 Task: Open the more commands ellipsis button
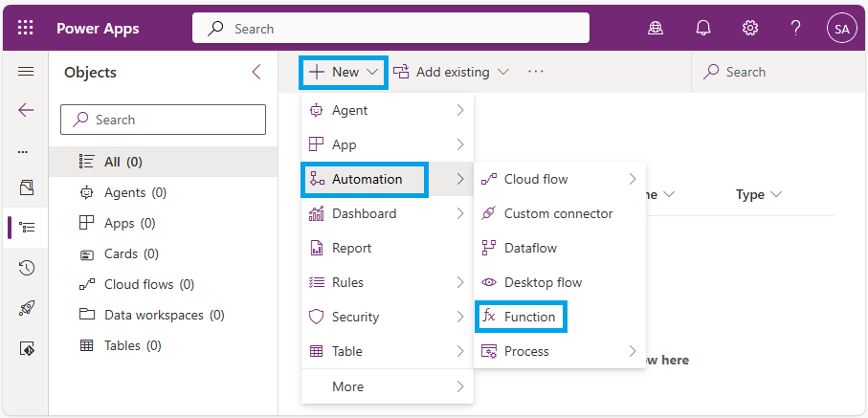coord(536,72)
